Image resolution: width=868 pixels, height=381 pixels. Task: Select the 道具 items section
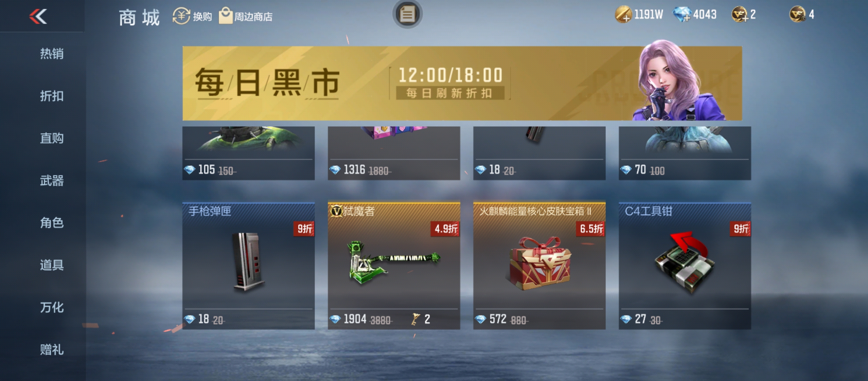pos(52,265)
